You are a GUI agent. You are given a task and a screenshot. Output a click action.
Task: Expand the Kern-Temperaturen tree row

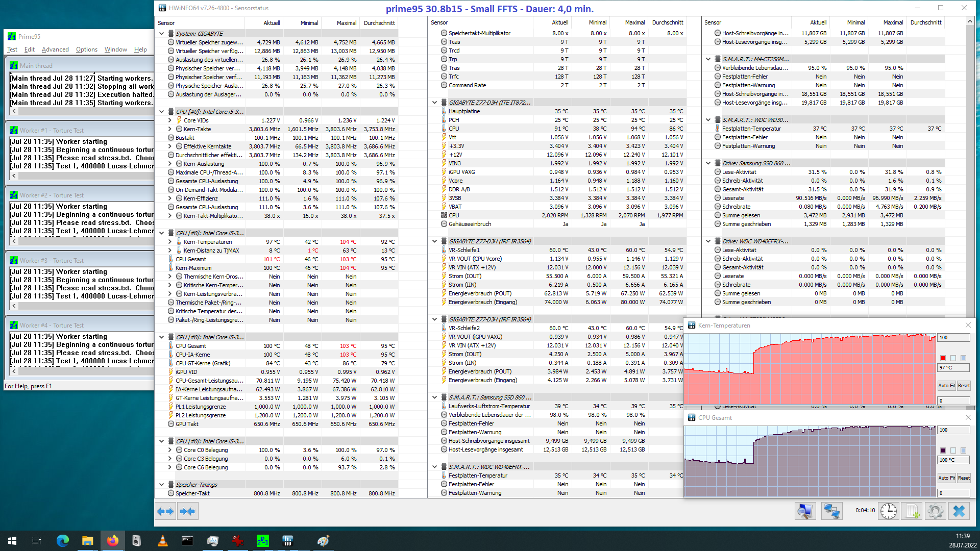click(x=170, y=242)
